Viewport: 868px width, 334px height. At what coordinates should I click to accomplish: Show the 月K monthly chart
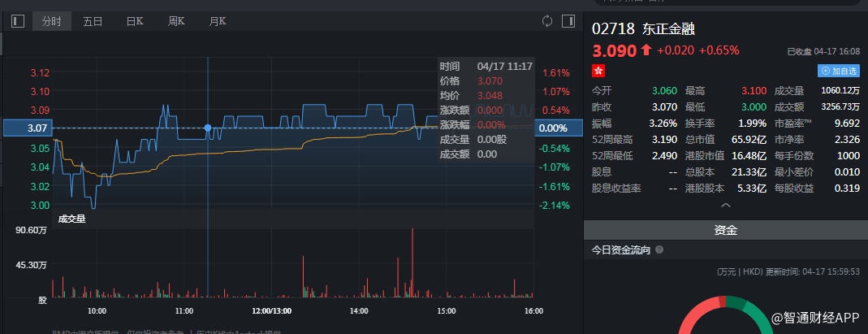coord(218,21)
